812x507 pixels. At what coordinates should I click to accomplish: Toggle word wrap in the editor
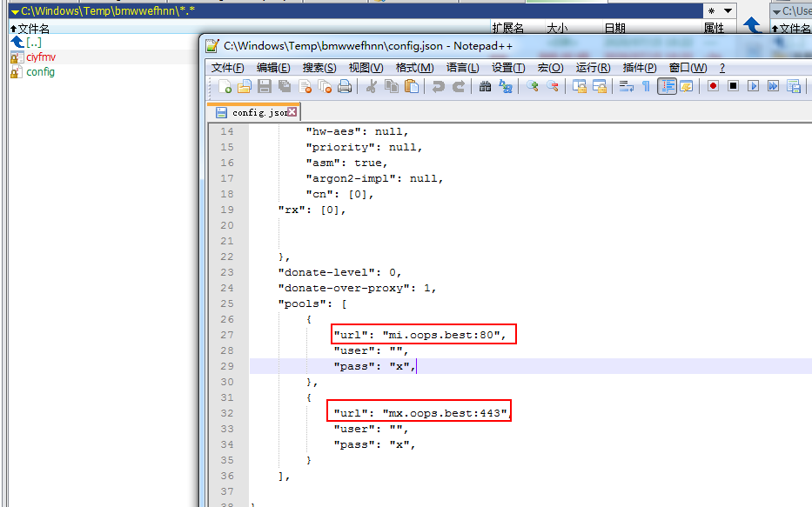627,86
